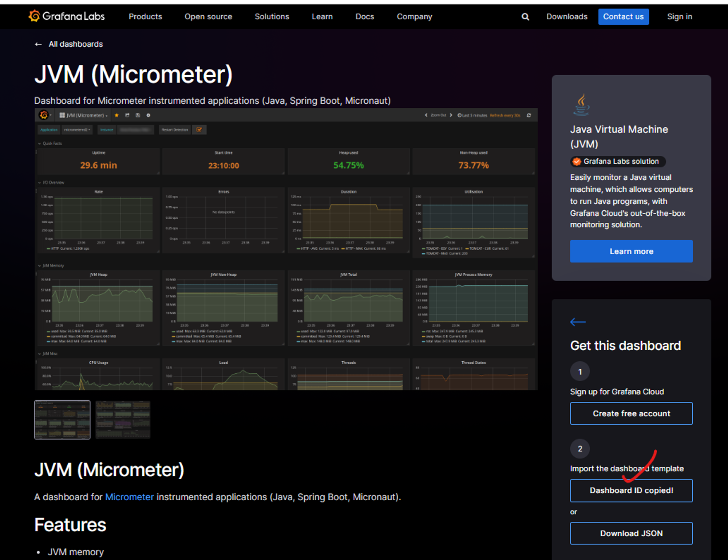Open the micrometered2 application dropdown
Viewport: 728px width, 560px height.
coord(77,130)
